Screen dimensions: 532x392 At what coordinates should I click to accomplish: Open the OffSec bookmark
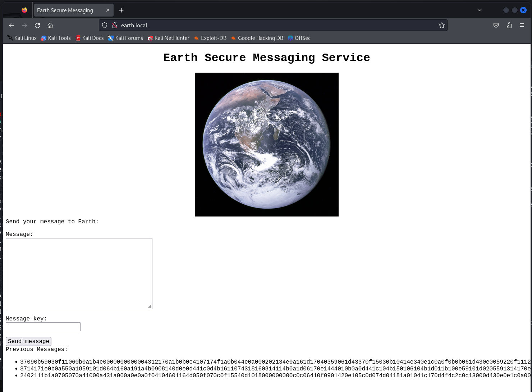click(299, 38)
